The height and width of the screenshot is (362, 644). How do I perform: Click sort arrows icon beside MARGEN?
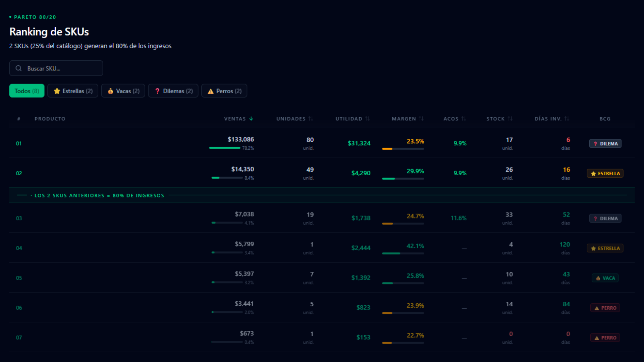pyautogui.click(x=421, y=119)
